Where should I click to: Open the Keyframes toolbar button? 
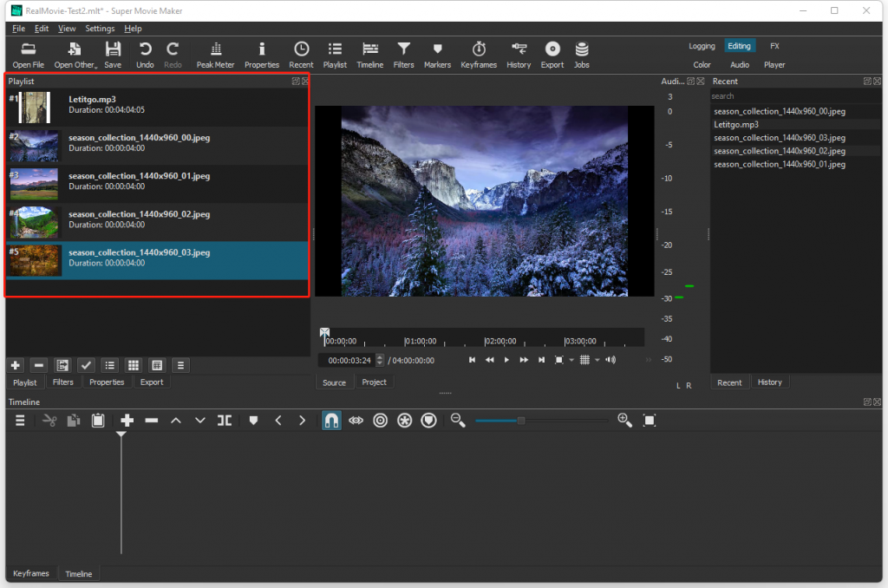pyautogui.click(x=479, y=54)
